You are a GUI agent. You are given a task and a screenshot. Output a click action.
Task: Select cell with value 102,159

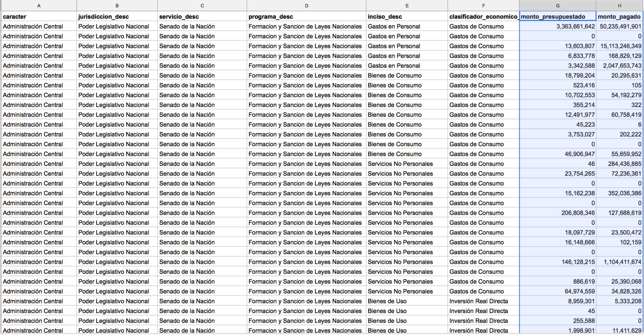(x=620, y=242)
